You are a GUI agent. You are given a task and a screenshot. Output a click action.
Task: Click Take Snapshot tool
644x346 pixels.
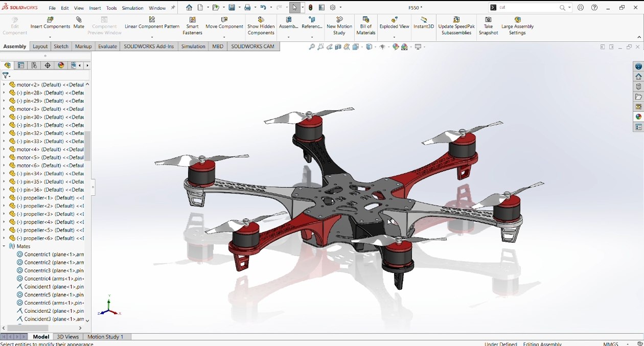pos(488,26)
